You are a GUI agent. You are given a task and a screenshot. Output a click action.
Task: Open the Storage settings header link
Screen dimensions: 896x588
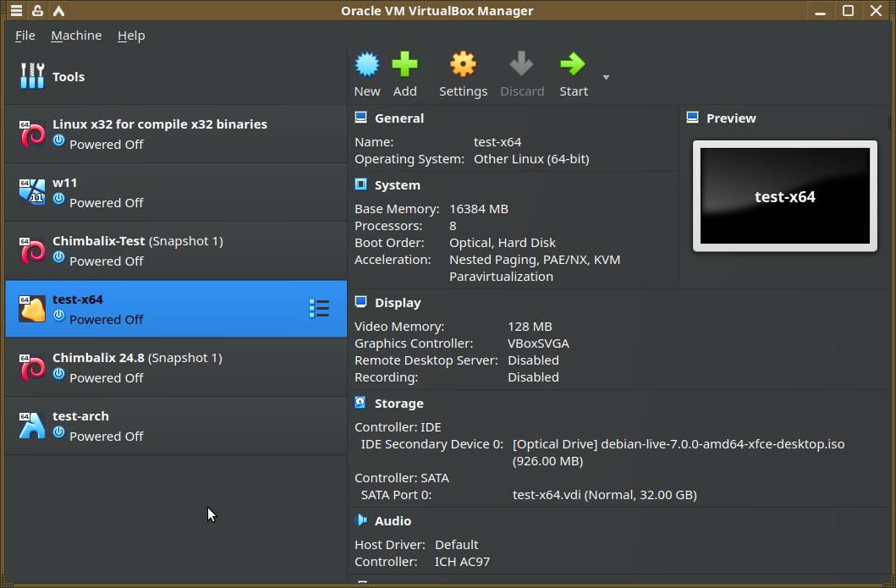point(399,404)
